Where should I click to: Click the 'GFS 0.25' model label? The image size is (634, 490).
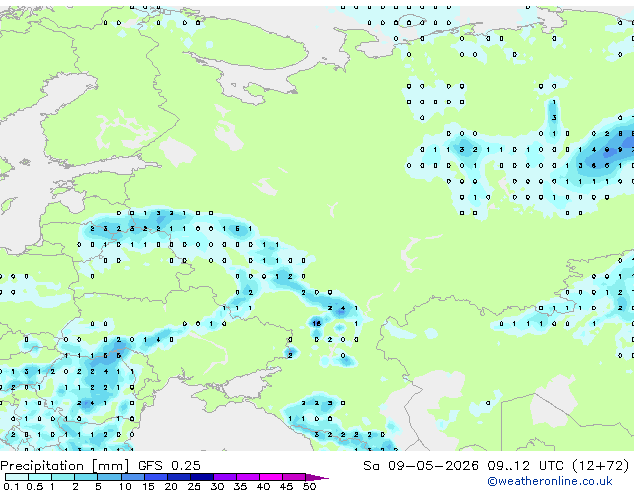coord(169,466)
